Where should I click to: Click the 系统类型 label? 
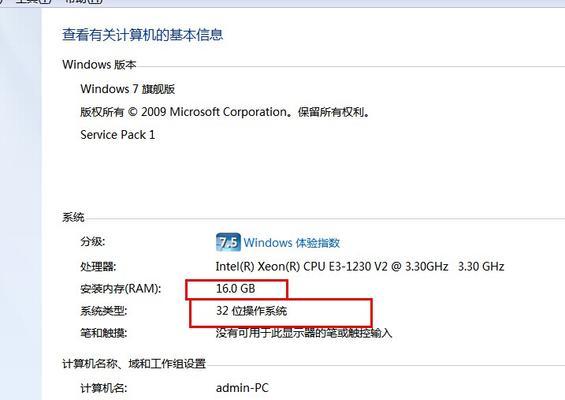tap(103, 311)
